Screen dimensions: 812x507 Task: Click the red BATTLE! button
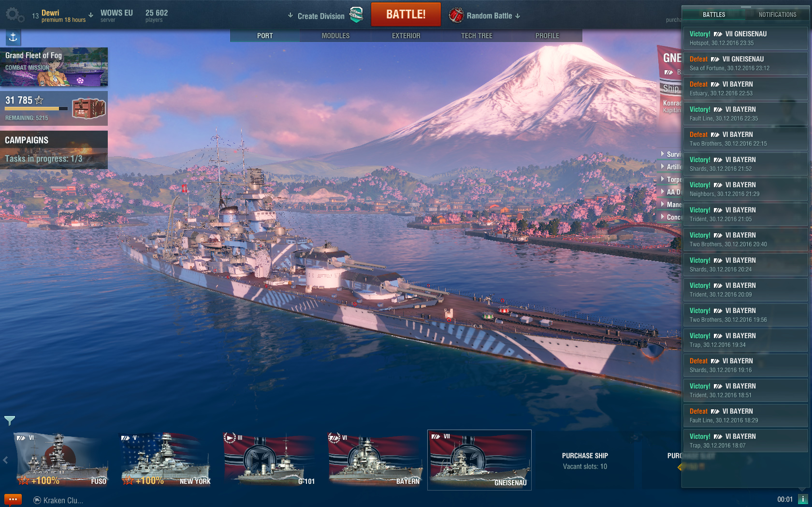406,15
